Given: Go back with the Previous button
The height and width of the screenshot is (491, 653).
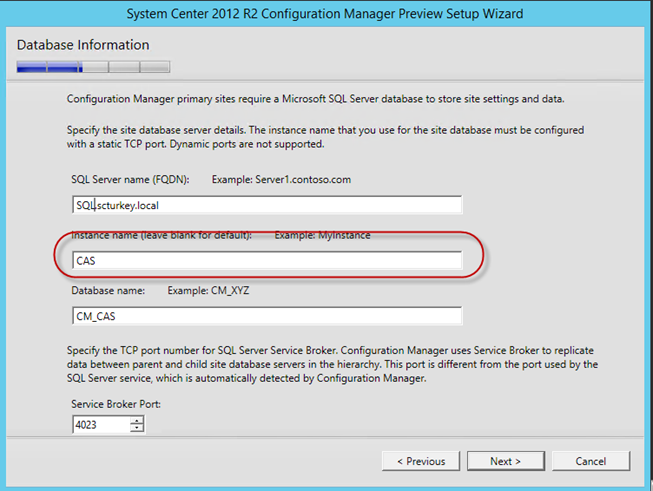Looking at the screenshot, I should coord(421,461).
